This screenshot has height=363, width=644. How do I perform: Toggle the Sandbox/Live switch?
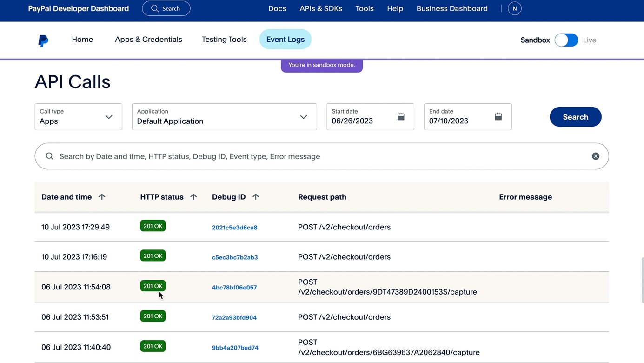(x=566, y=40)
